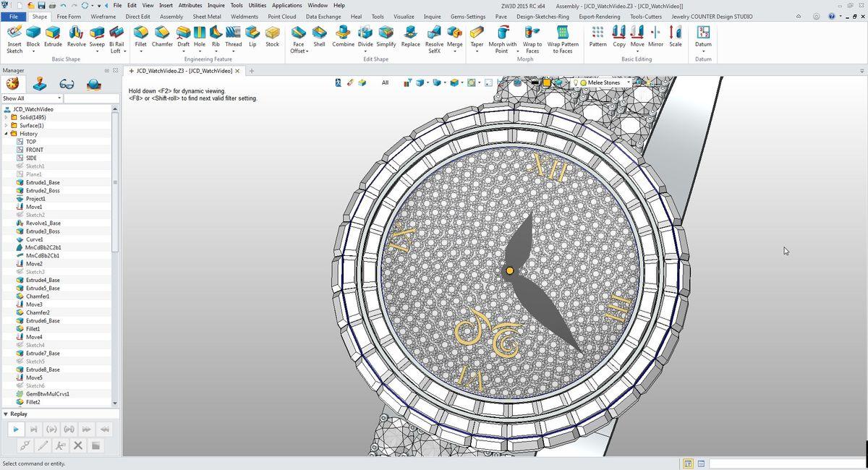
Task: Select the Wrap to Faces tool
Action: 532,39
